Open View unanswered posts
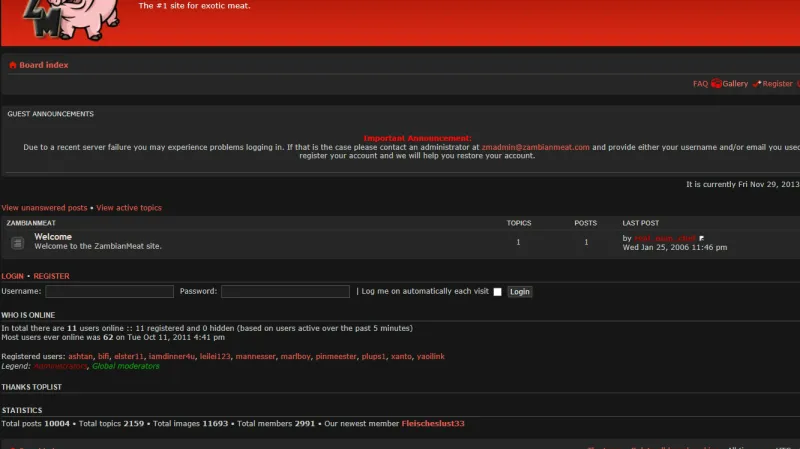Image resolution: width=800 pixels, height=449 pixels. point(44,208)
